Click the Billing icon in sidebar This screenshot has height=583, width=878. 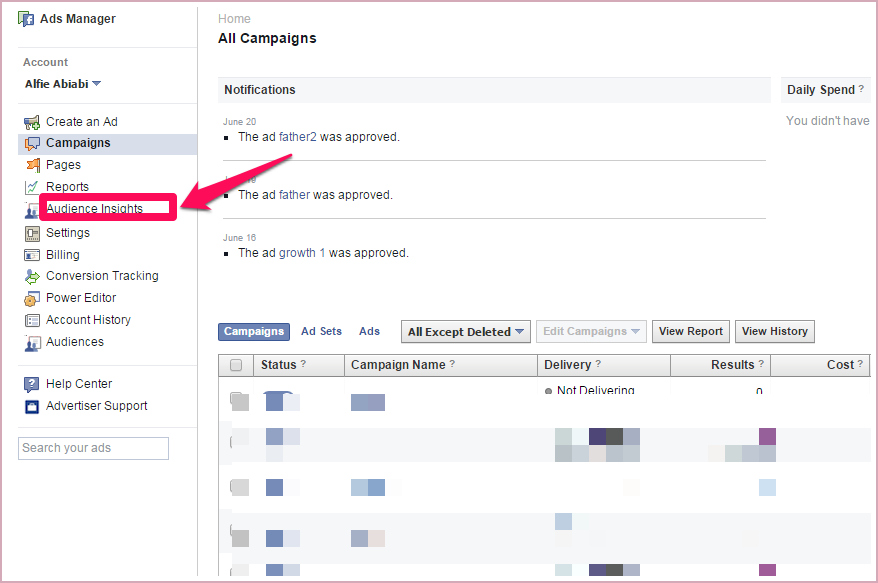[31, 255]
